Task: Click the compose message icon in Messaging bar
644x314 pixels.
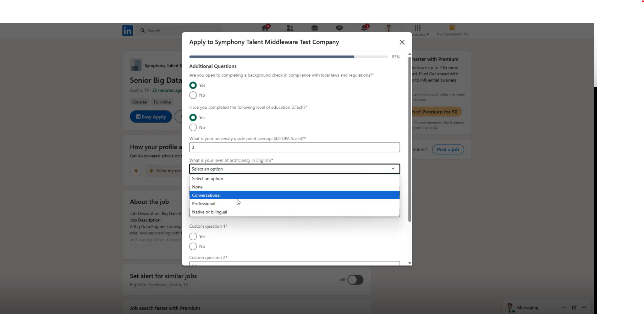Action: pyautogui.click(x=574, y=308)
